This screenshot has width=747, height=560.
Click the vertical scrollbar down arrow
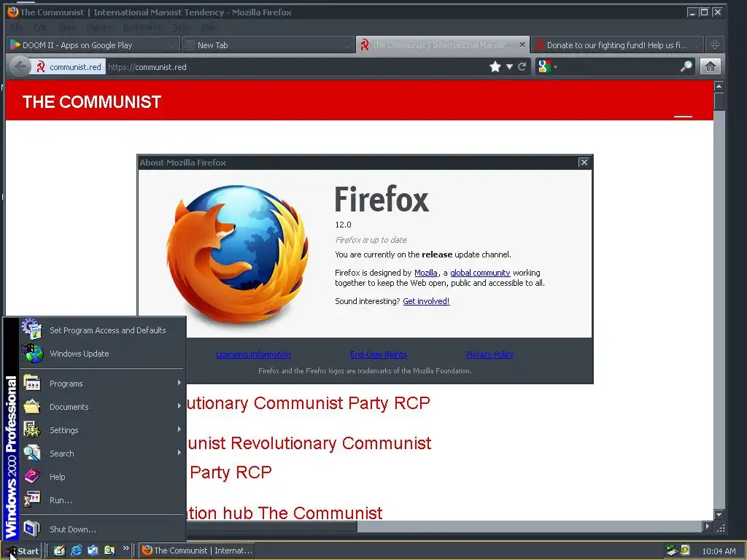pyautogui.click(x=719, y=515)
